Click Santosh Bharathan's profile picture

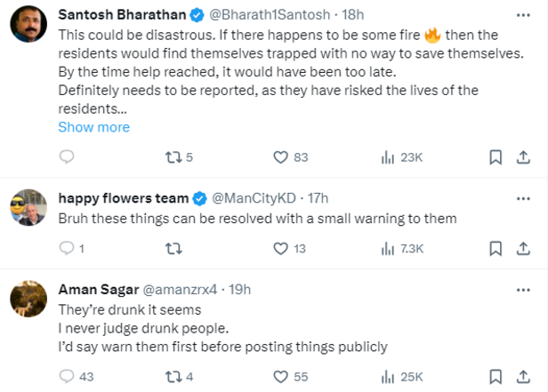pyautogui.click(x=28, y=27)
